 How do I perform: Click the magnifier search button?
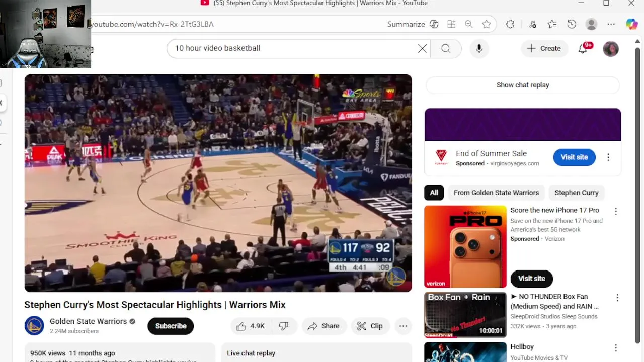446,48
